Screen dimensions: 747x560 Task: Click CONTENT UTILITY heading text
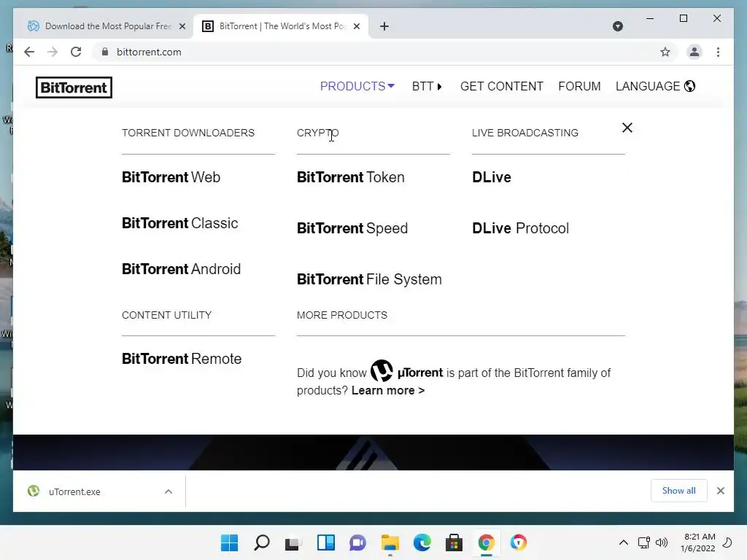[167, 315]
